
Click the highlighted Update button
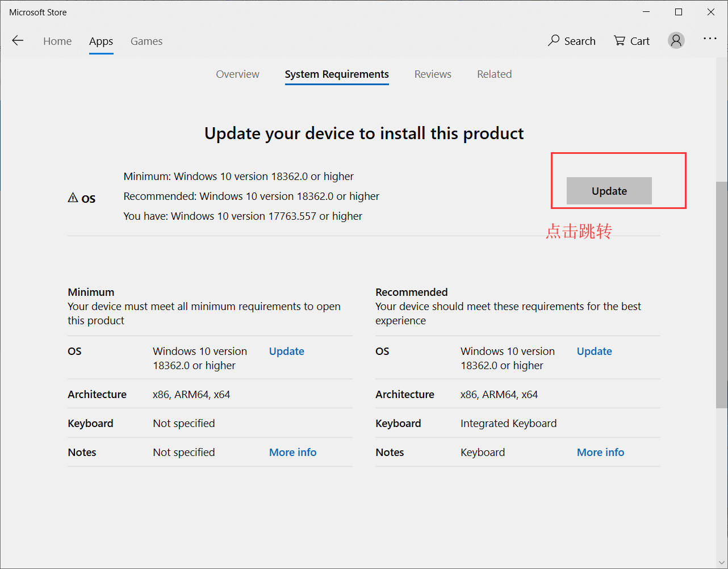pos(609,191)
